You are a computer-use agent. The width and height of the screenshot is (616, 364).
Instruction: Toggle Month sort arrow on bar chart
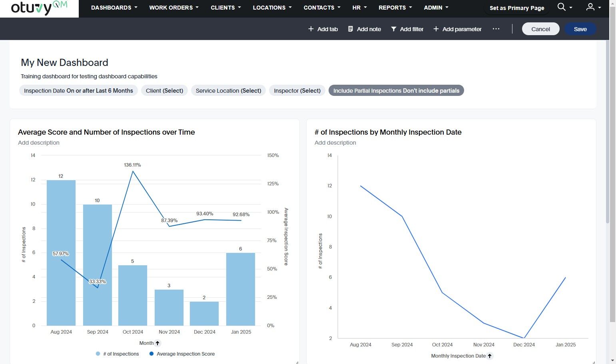tap(157, 343)
